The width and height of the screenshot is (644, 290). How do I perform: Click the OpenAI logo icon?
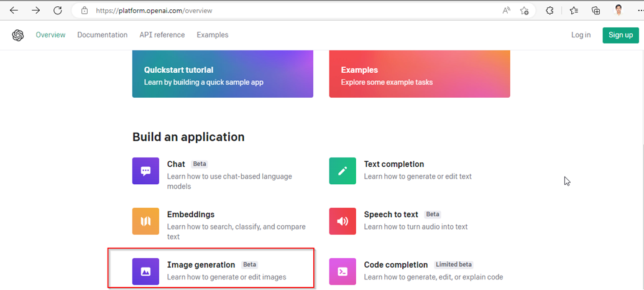(x=17, y=35)
